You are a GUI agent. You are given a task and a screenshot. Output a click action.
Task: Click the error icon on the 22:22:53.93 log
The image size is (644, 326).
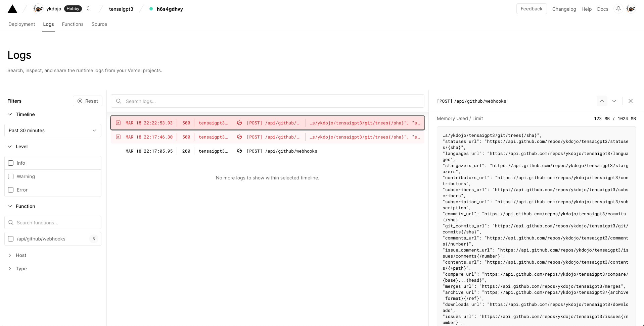pos(118,123)
